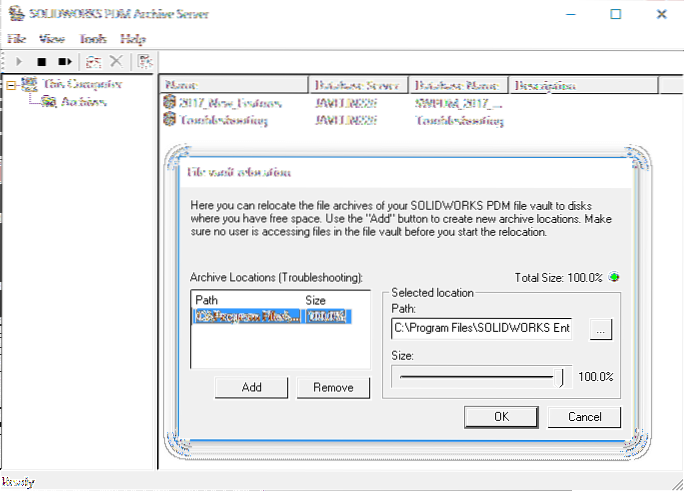
Task: Click the Ready status bar text
Action: pos(18,482)
